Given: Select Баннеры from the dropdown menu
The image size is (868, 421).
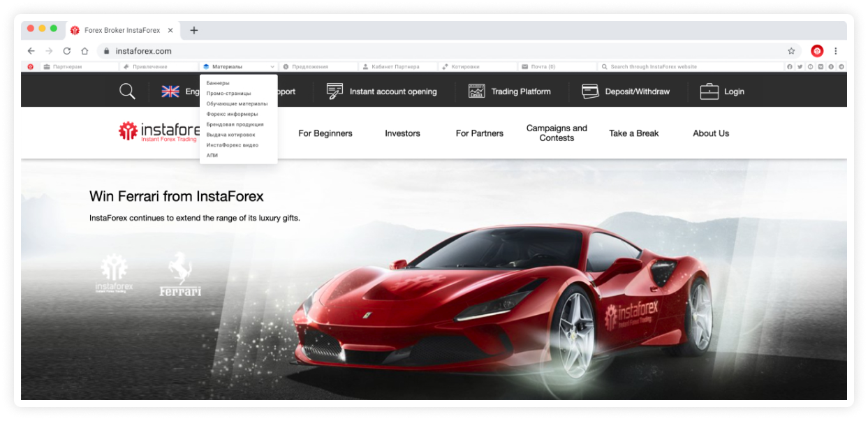Looking at the screenshot, I should [218, 83].
